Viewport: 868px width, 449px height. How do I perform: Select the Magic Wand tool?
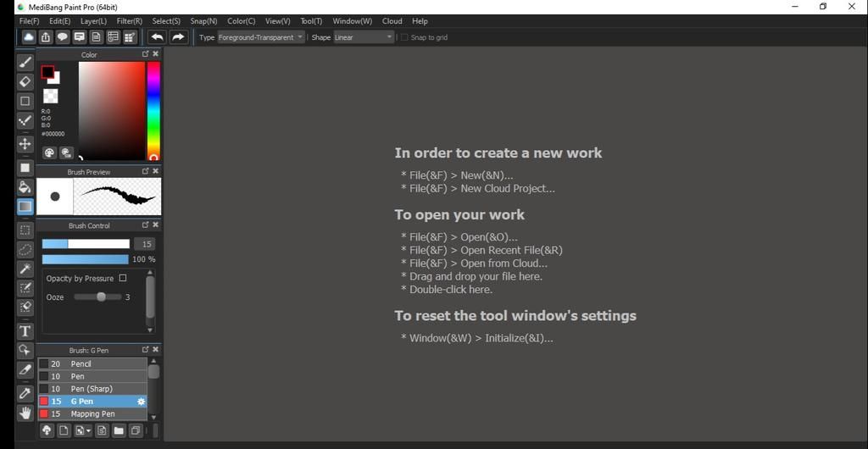click(25, 269)
